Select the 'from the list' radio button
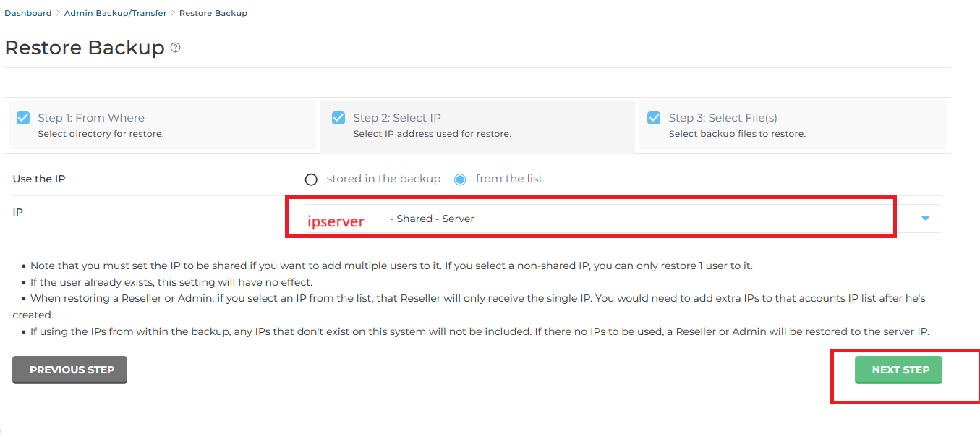Viewport: 980px width, 445px height. (460, 179)
